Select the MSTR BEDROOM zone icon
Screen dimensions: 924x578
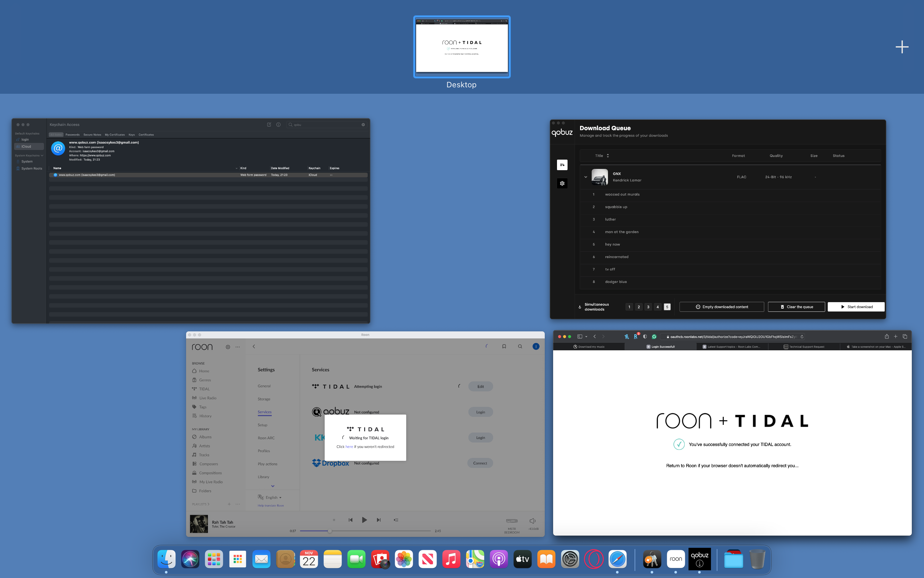point(512,521)
